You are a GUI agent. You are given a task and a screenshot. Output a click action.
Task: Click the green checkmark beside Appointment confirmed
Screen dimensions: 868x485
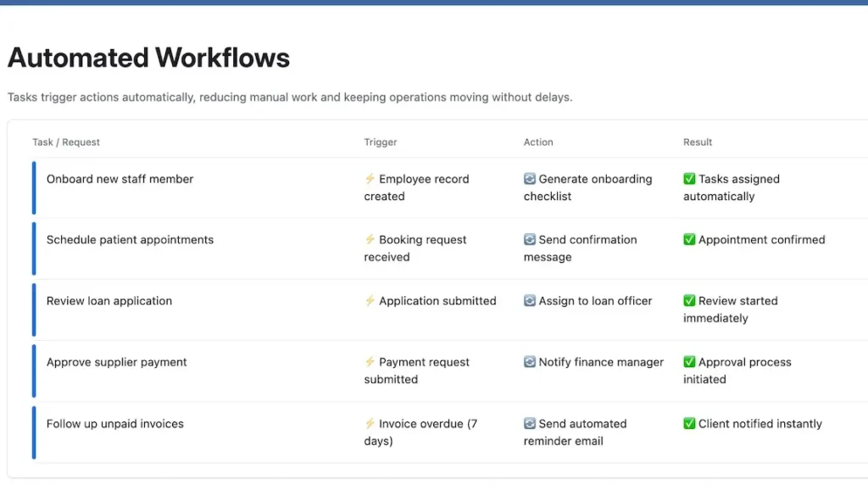click(x=689, y=240)
